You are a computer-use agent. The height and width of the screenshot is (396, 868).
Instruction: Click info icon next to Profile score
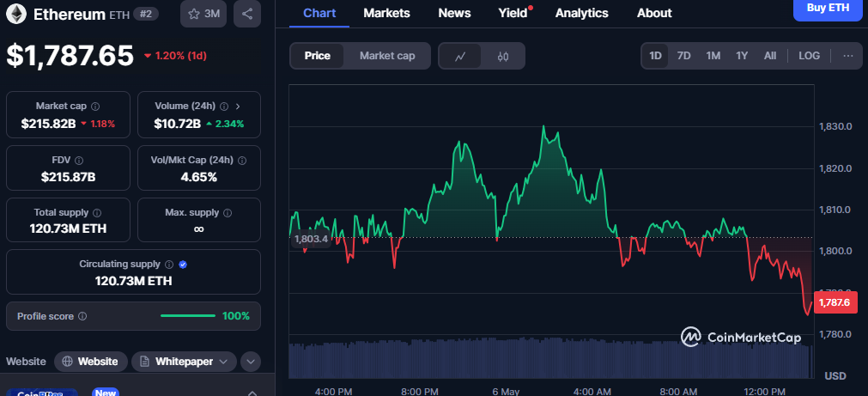tap(82, 316)
